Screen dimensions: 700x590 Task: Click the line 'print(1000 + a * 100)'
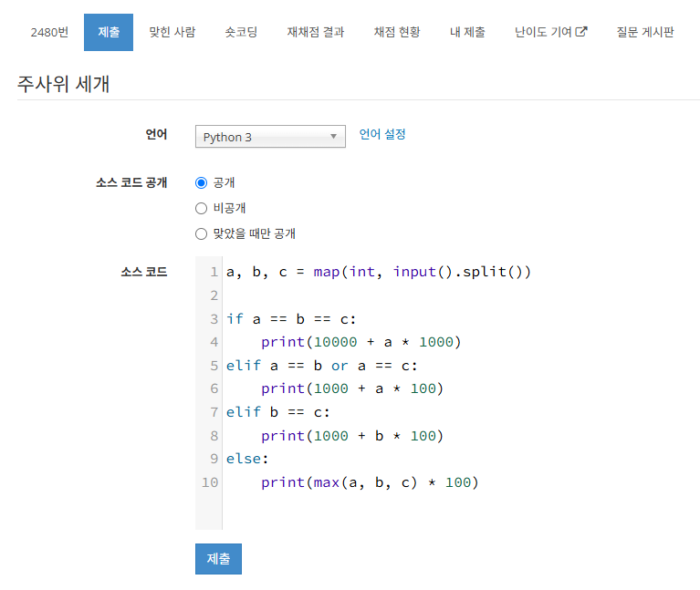(x=351, y=388)
